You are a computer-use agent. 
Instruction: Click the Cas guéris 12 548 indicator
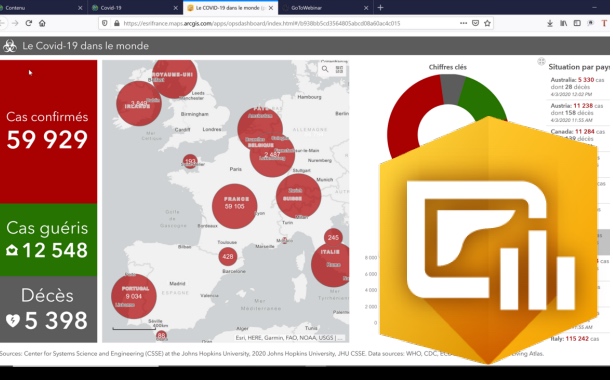[48, 240]
